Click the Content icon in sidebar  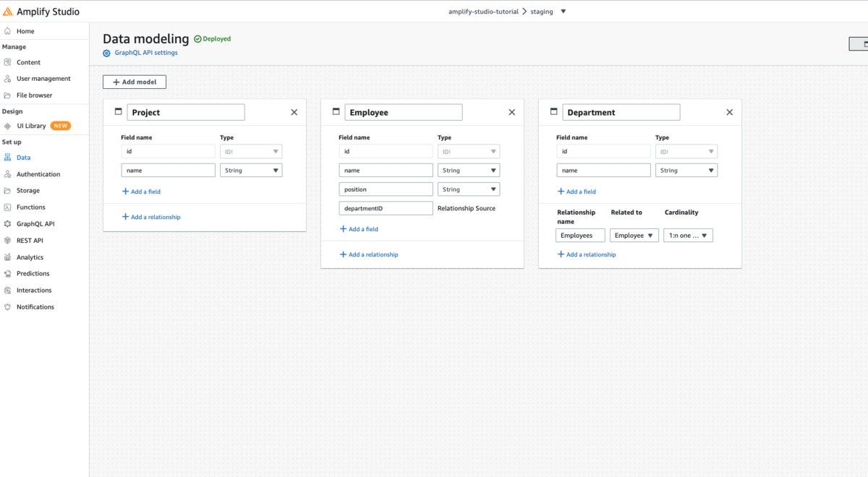point(7,62)
